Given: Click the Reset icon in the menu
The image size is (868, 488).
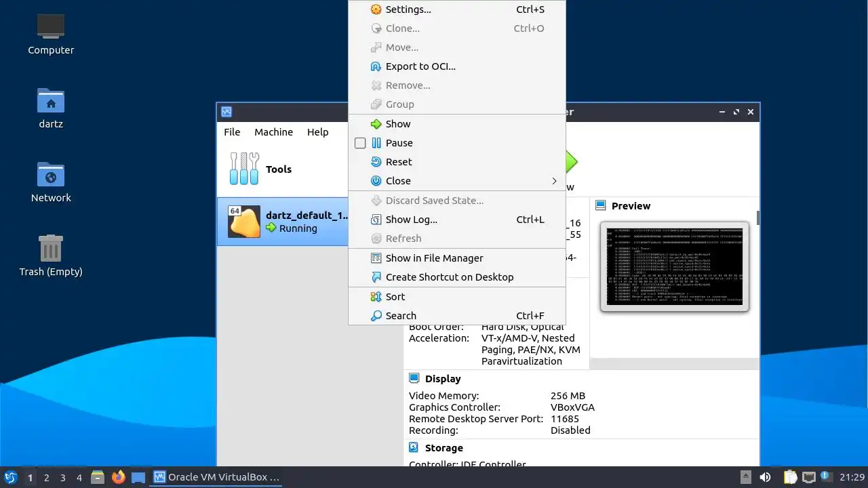Looking at the screenshot, I should click(x=376, y=162).
